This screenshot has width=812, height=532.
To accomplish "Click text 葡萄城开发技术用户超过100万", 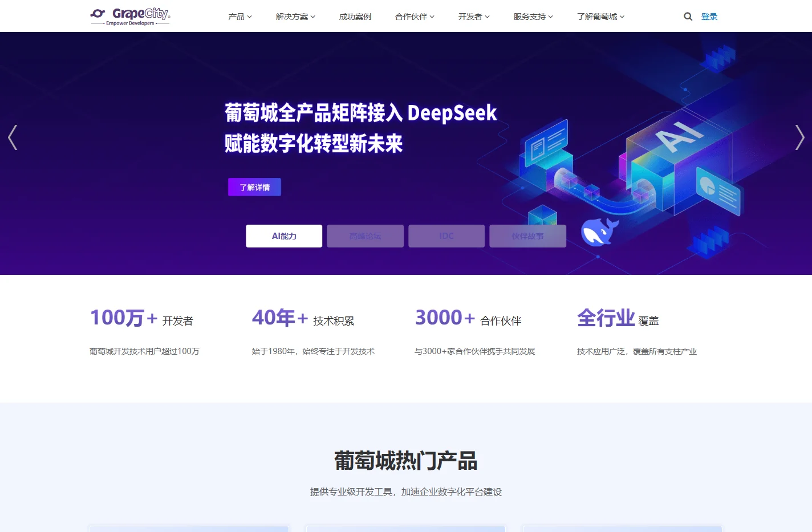I will coord(144,351).
